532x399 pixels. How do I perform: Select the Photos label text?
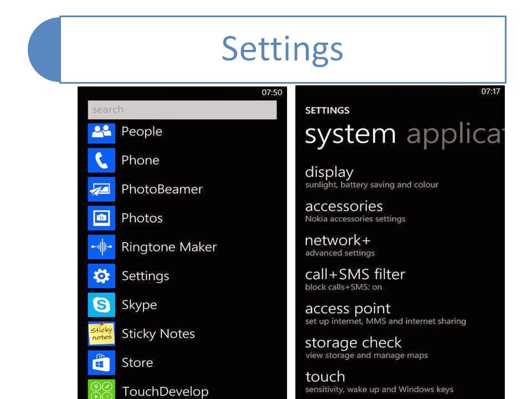pos(142,218)
